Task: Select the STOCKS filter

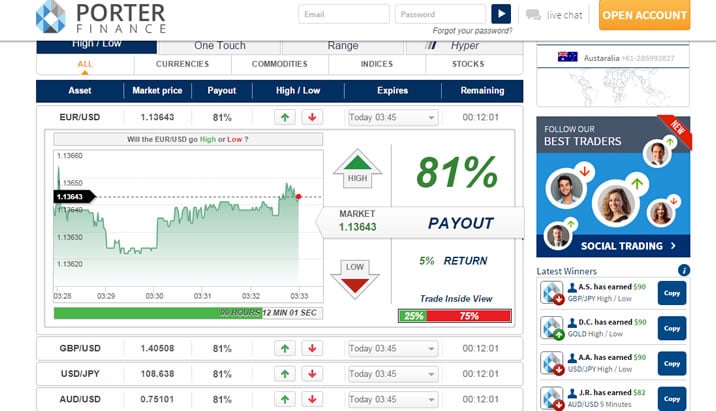Action: 468,64
